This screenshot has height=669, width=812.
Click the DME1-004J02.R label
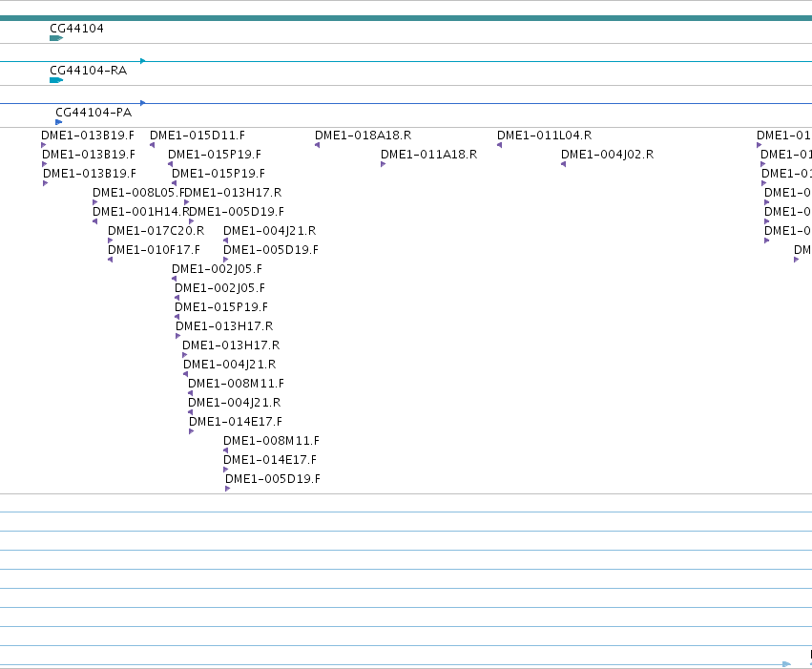point(608,155)
